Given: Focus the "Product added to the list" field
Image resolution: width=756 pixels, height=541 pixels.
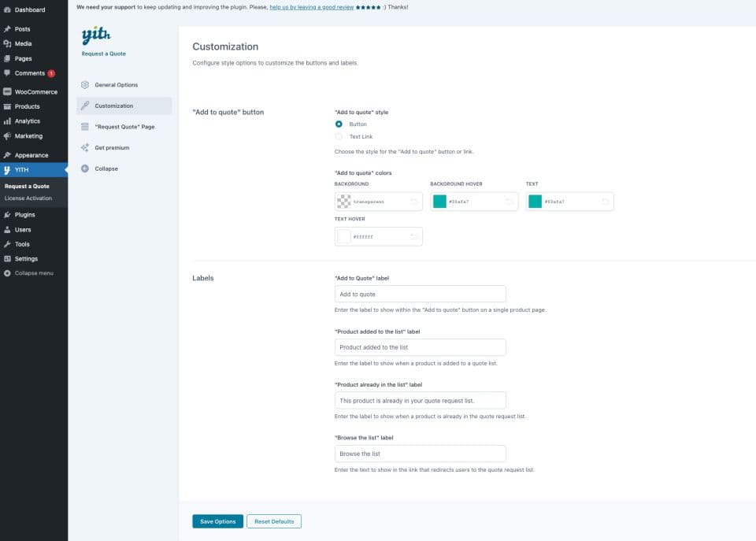Looking at the screenshot, I should tap(420, 347).
